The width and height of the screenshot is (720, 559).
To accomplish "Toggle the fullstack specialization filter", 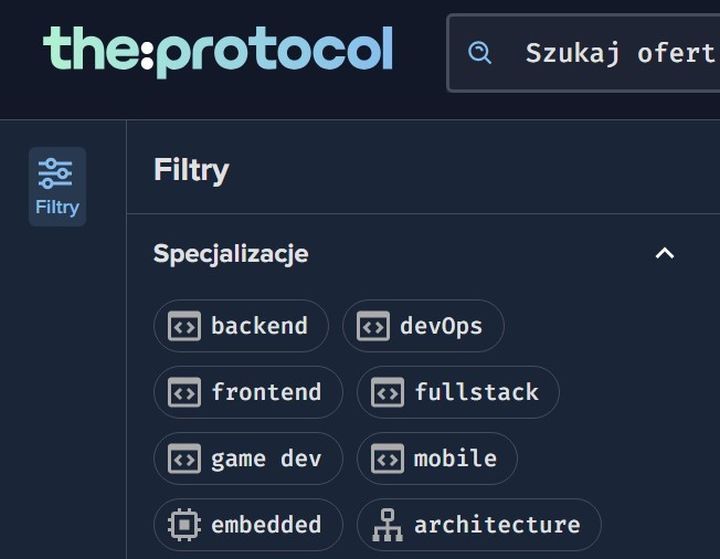I will click(476, 392).
